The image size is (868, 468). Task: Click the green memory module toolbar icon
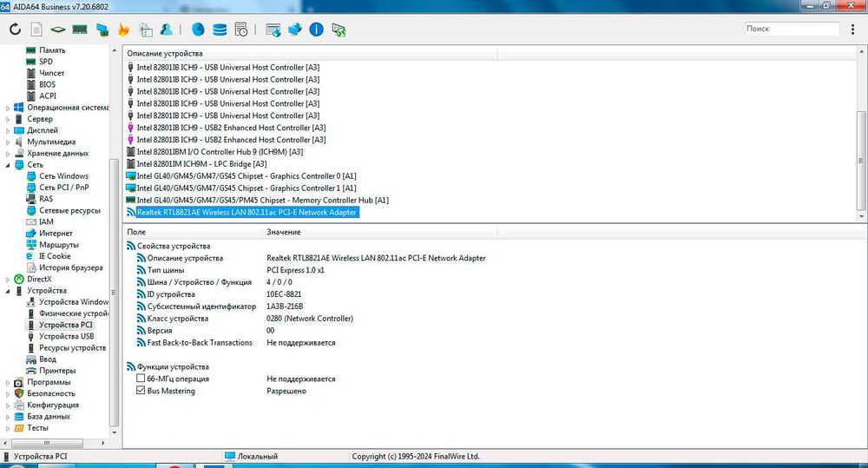[80, 29]
